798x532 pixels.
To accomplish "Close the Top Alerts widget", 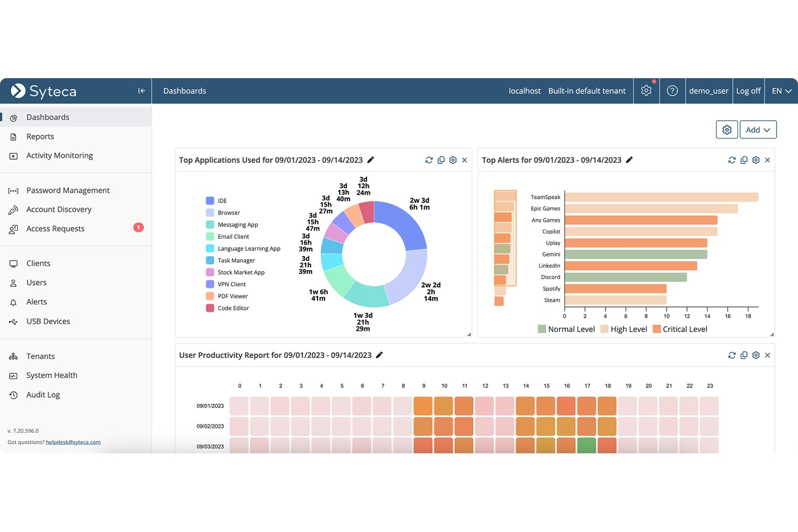I will point(768,160).
